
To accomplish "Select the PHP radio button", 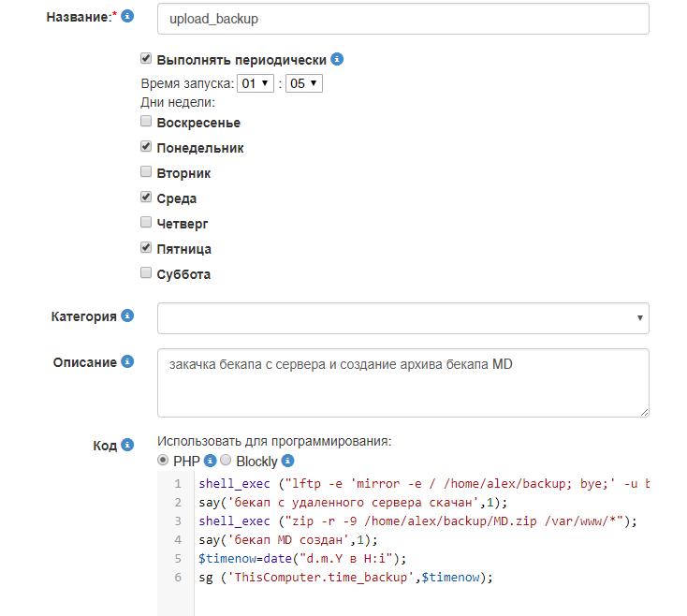I will coord(163,461).
